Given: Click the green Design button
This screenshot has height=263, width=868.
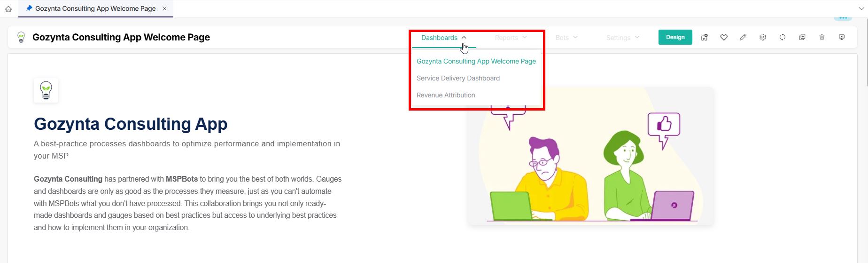Looking at the screenshot, I should (675, 37).
